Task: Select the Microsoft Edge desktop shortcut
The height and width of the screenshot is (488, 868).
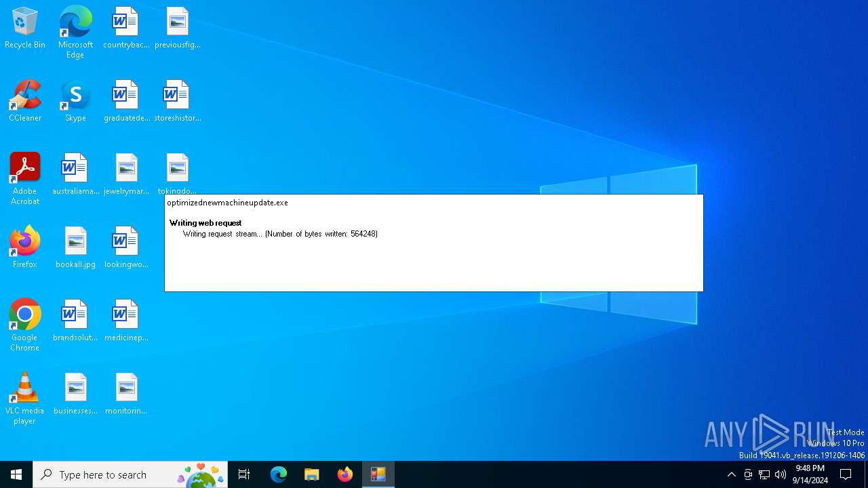Action: click(75, 33)
